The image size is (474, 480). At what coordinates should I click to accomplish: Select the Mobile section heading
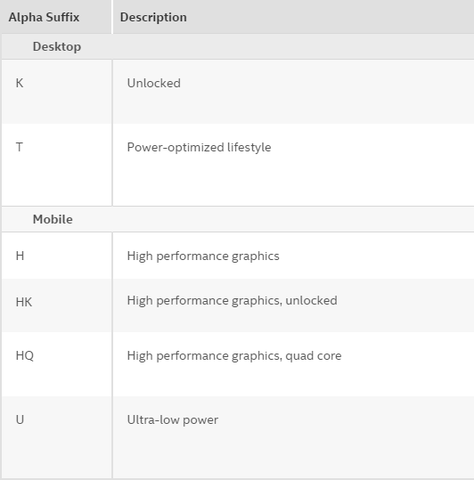pos(53,219)
